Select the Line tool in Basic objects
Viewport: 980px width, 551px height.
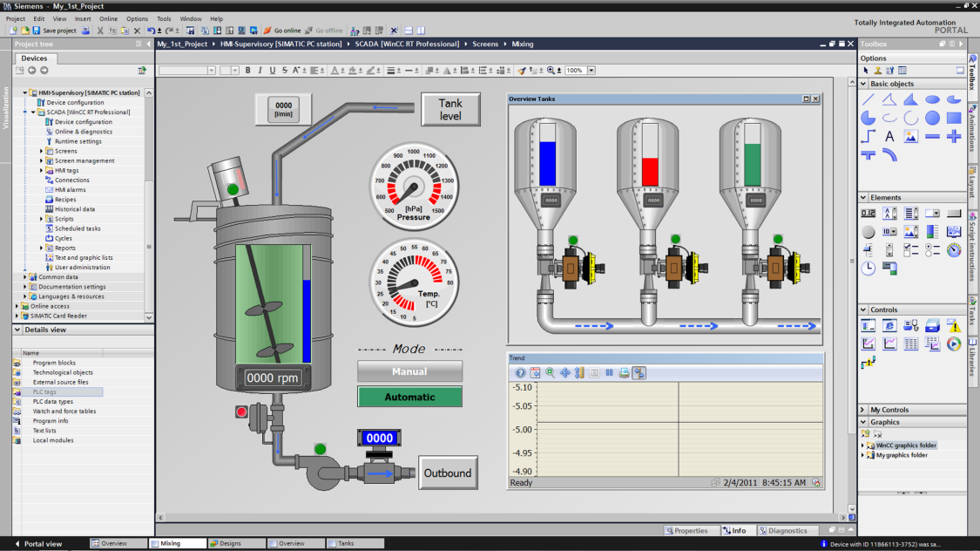[x=870, y=101]
